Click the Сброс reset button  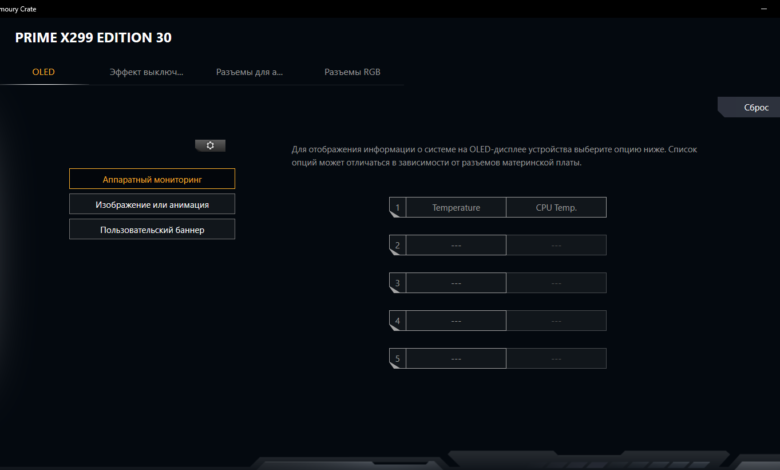pos(749,107)
